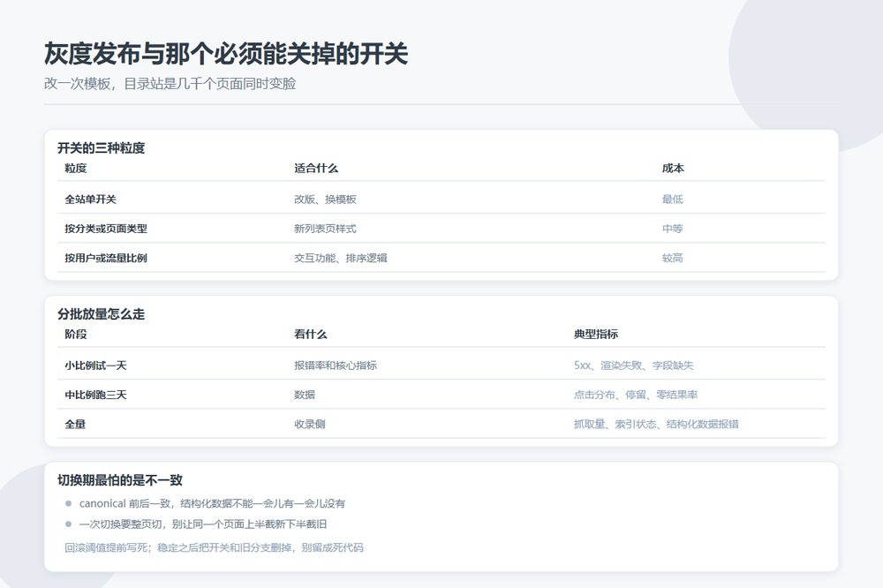Click the cost value 较高
This screenshot has width=883, height=588.
(x=672, y=258)
